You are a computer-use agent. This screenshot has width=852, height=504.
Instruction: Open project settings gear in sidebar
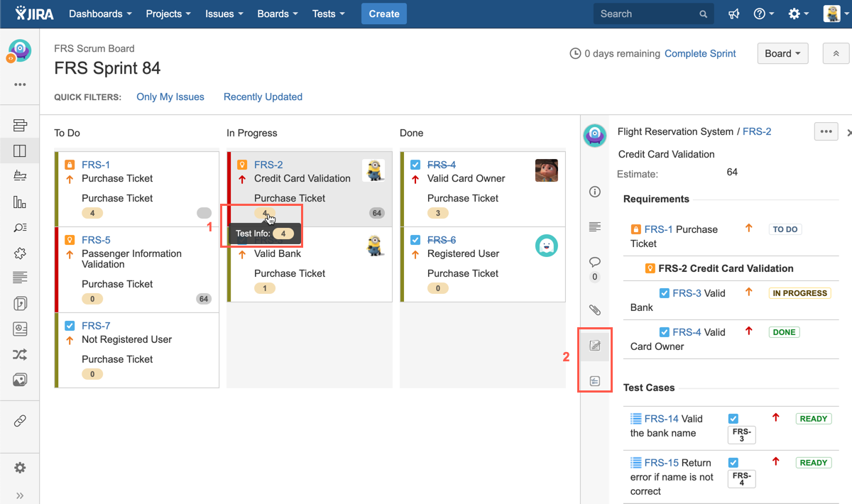click(20, 468)
